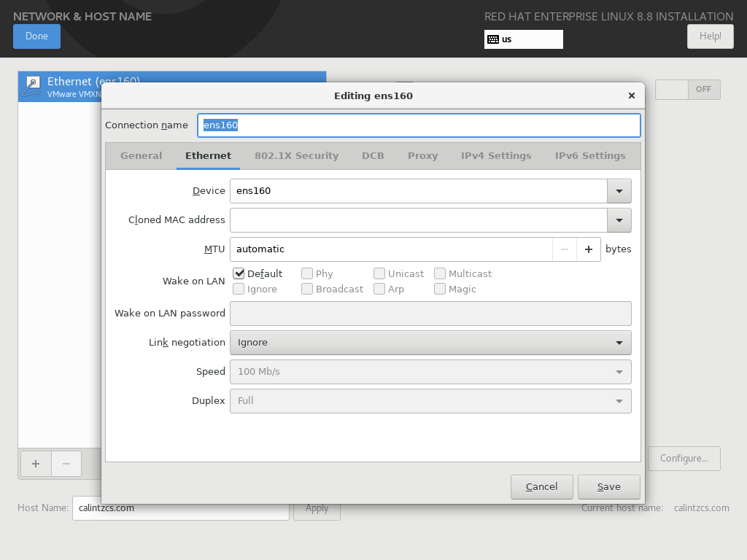Save the connection settings
This screenshot has height=560, width=747.
pyautogui.click(x=609, y=486)
